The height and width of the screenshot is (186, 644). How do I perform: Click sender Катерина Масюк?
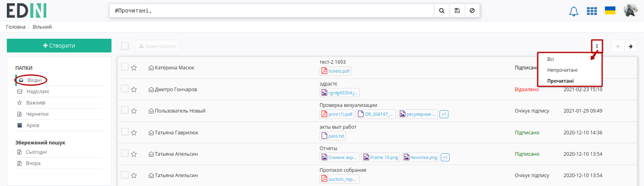[174, 68]
